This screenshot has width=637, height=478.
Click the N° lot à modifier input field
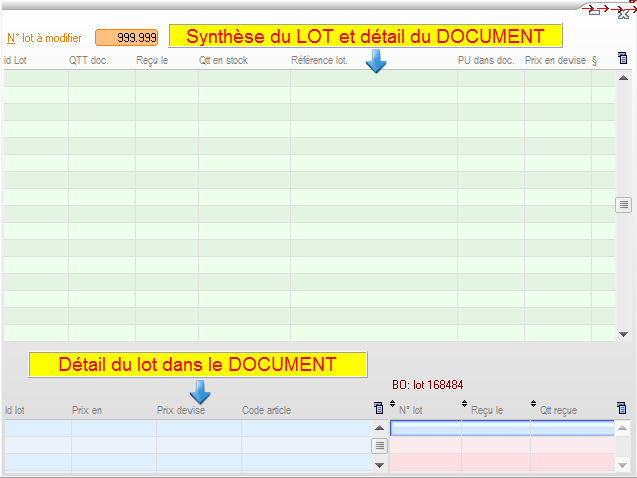coord(126,37)
